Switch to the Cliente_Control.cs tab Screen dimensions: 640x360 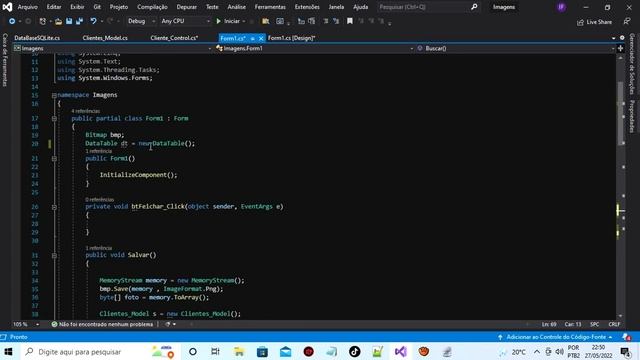coord(174,38)
